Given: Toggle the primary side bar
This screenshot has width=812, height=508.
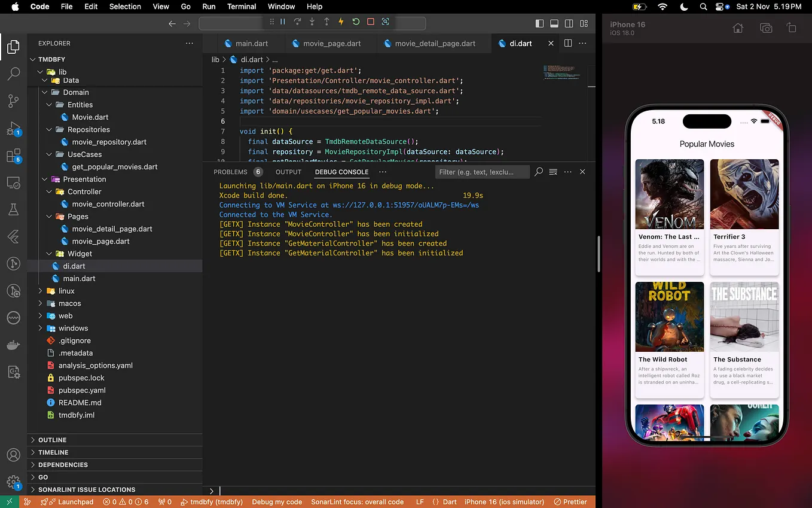Looking at the screenshot, I should tap(539, 23).
